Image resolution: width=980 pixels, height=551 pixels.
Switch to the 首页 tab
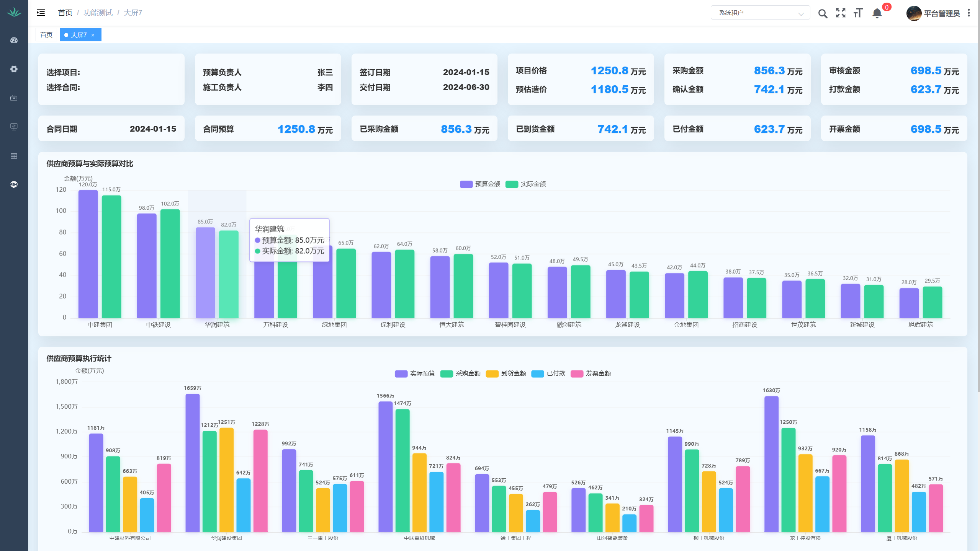click(x=46, y=35)
